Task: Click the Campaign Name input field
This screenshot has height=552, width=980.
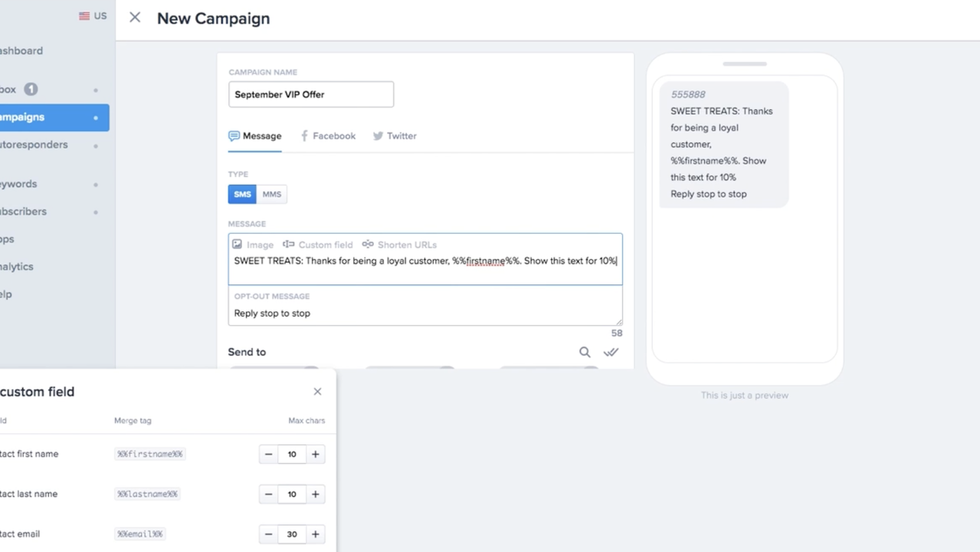Action: coord(310,94)
